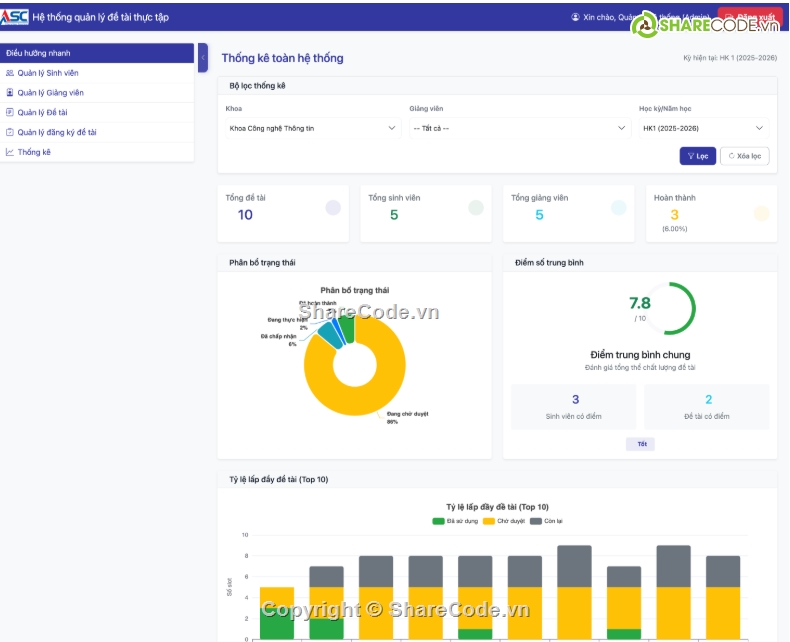Open the Khoa dropdown
This screenshot has height=642, width=790.
point(314,128)
